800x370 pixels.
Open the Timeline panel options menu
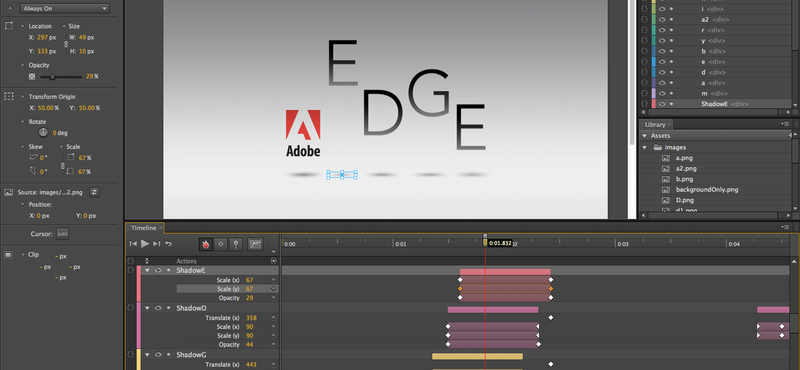click(786, 227)
